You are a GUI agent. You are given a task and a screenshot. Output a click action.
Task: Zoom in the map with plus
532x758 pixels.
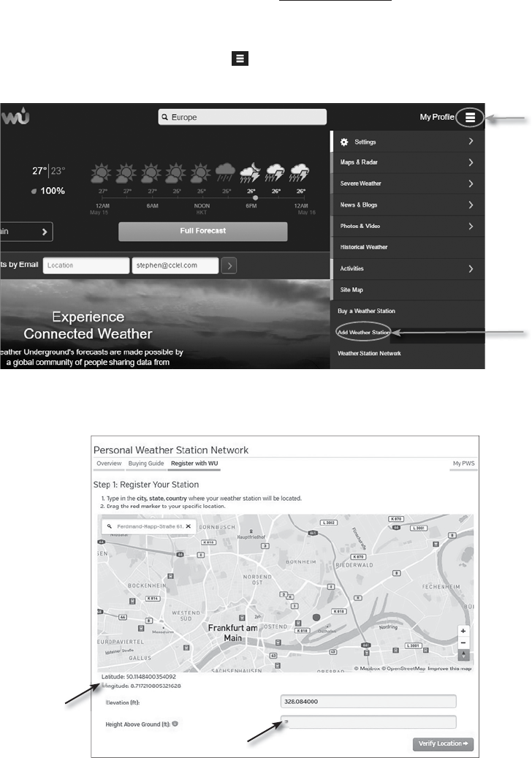pos(463,631)
